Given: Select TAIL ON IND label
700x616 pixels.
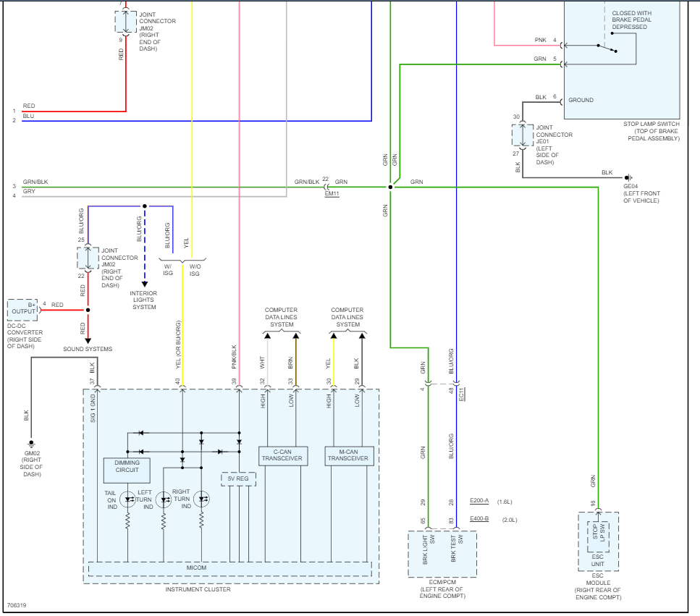Looking at the screenshot, I should click(x=111, y=500).
